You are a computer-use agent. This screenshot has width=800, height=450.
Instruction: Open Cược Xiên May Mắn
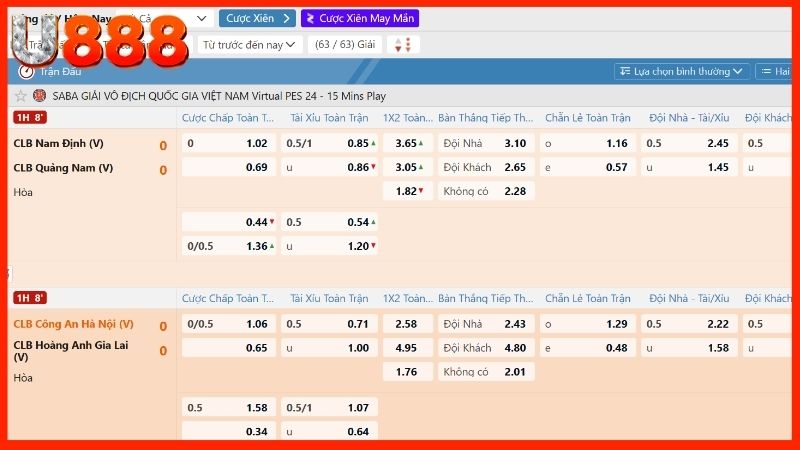[360, 18]
